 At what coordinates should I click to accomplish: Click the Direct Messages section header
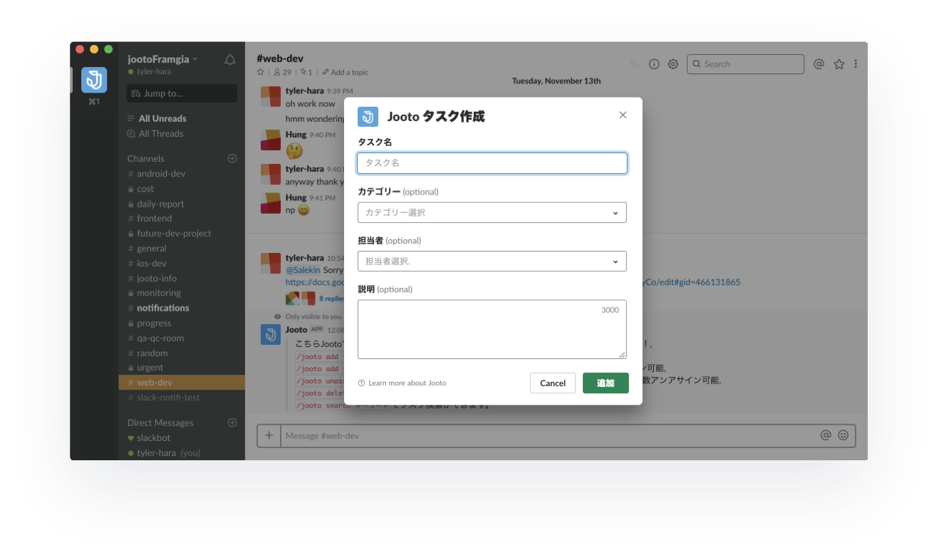coord(160,422)
